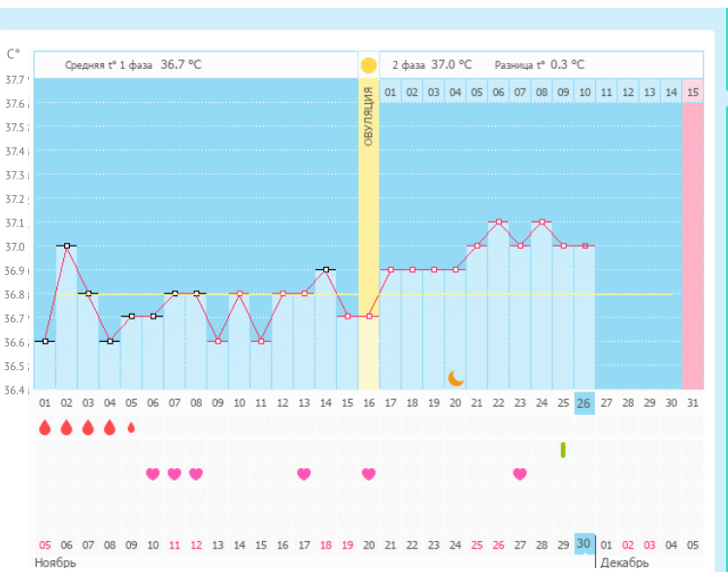Viewport: 728px width, 572px height.
Task: Click the 36.4 value on the temperature axis
Action: click(17, 389)
